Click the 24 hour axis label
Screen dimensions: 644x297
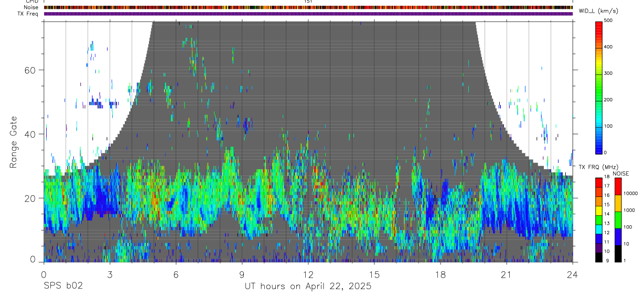tap(573, 274)
